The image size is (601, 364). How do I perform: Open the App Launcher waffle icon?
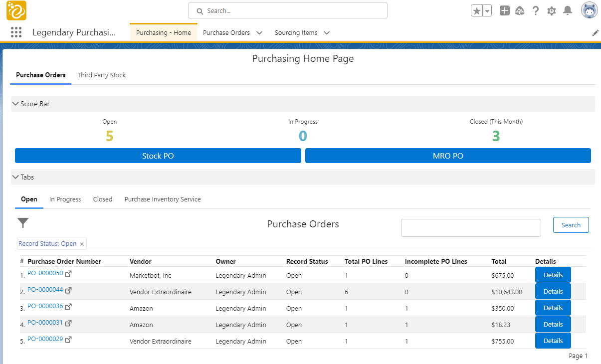(16, 32)
